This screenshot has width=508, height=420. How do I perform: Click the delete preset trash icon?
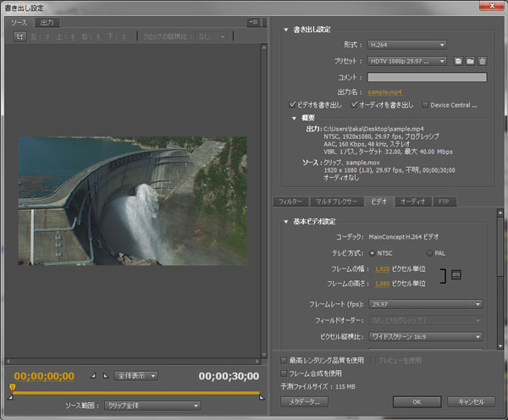click(x=482, y=62)
